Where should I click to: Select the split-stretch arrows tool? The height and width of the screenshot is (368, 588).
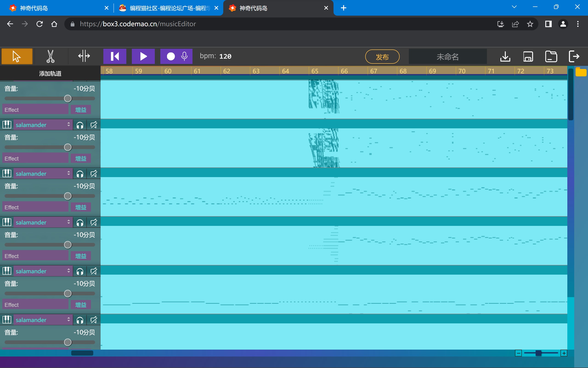(84, 56)
